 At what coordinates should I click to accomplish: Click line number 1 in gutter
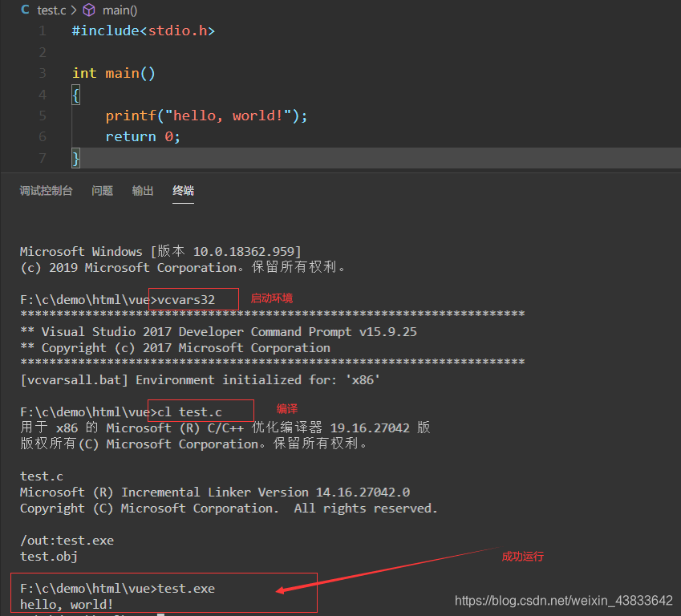(43, 30)
